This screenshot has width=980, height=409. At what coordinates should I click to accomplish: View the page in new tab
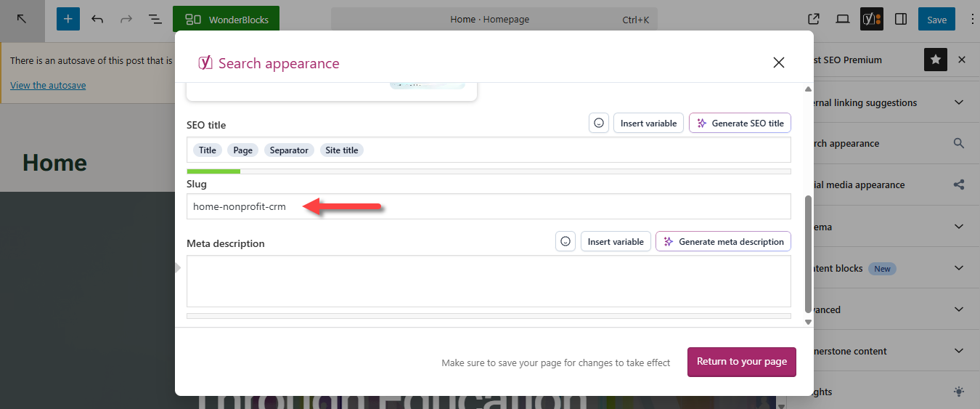814,20
